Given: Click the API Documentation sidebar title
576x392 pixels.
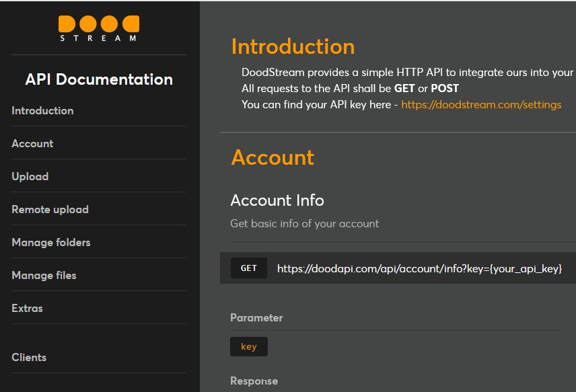Looking at the screenshot, I should tap(99, 79).
